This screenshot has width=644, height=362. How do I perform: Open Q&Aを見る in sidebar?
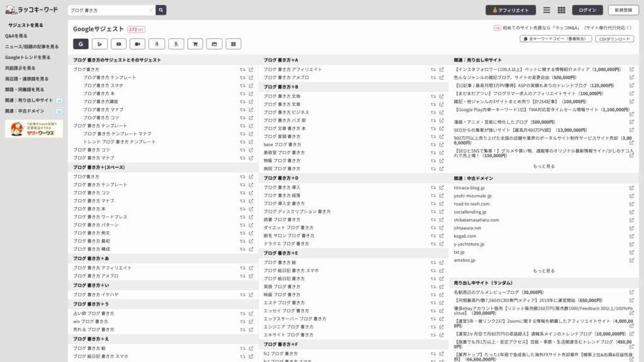(x=16, y=36)
